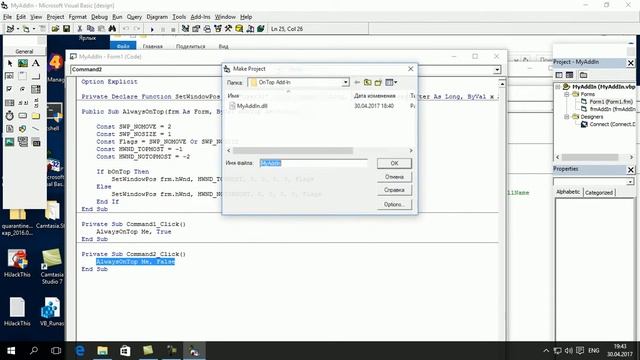
Task: Select the Shape control in the toolbox
Action: click(x=23, y=129)
